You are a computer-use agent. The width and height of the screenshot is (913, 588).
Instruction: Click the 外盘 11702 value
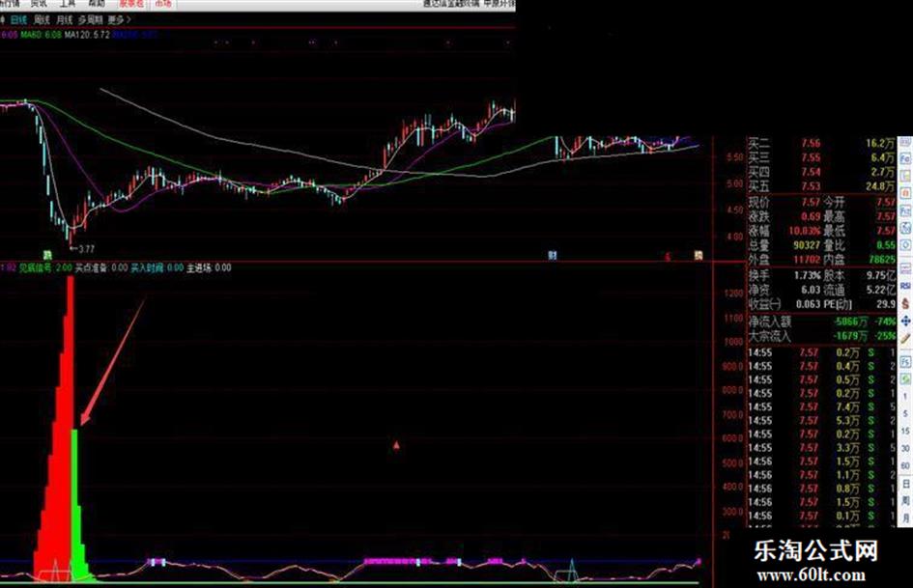pyautogui.click(x=807, y=260)
